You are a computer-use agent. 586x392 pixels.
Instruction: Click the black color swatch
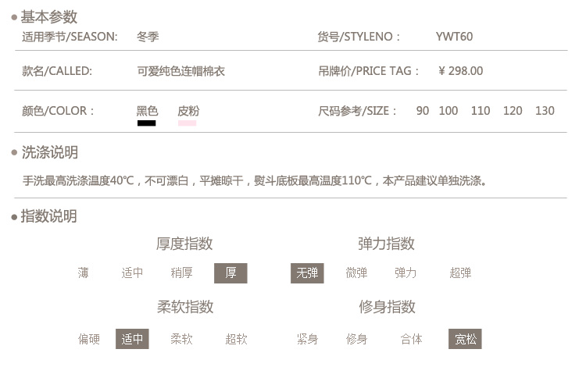pyautogui.click(x=146, y=123)
